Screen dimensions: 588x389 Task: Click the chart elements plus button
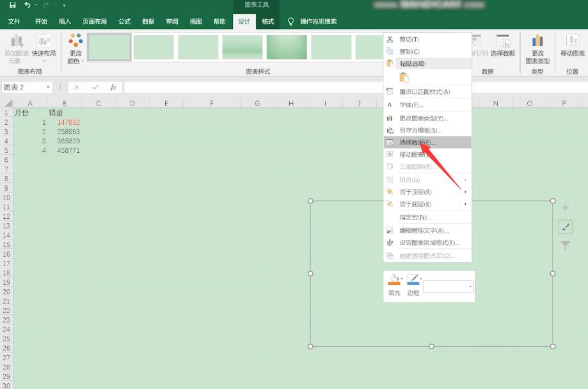tap(565, 208)
